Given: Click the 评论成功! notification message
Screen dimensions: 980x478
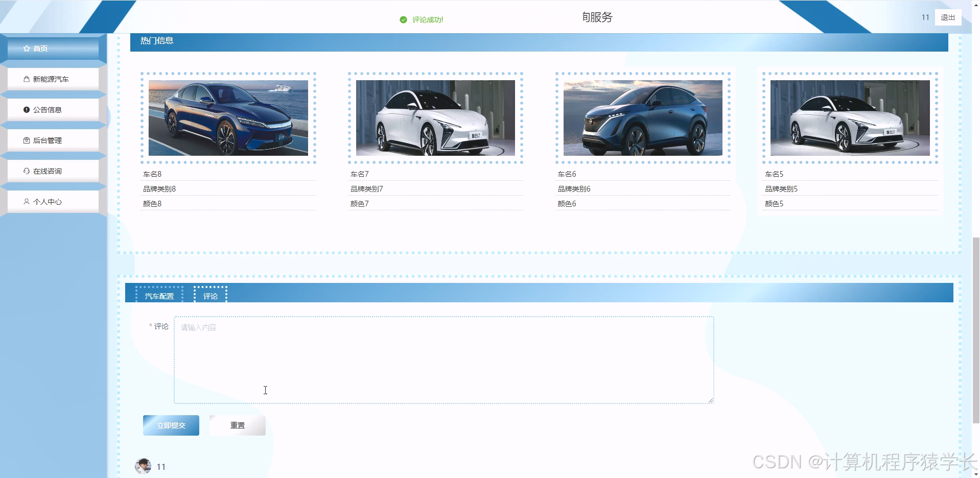Looking at the screenshot, I should tap(428, 20).
